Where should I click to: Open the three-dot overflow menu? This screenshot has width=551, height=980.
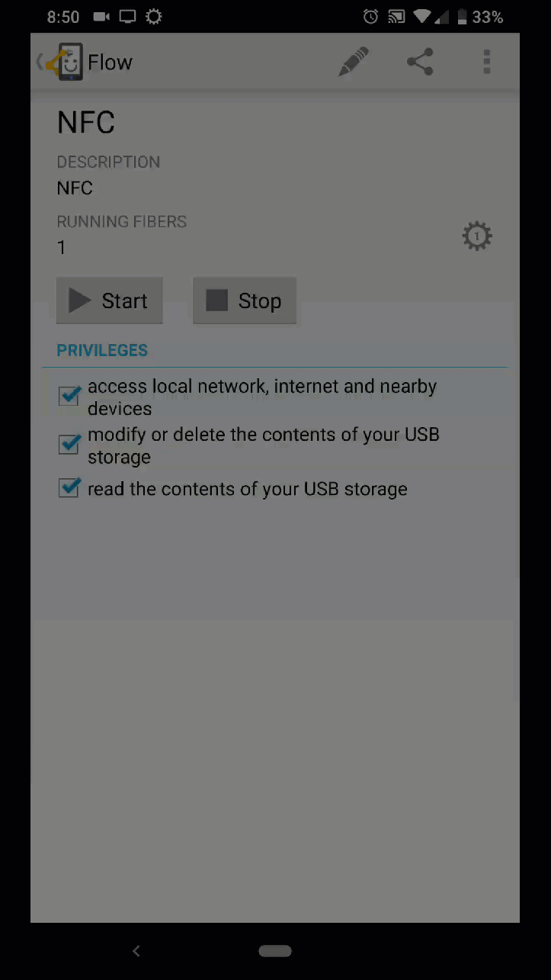click(487, 62)
